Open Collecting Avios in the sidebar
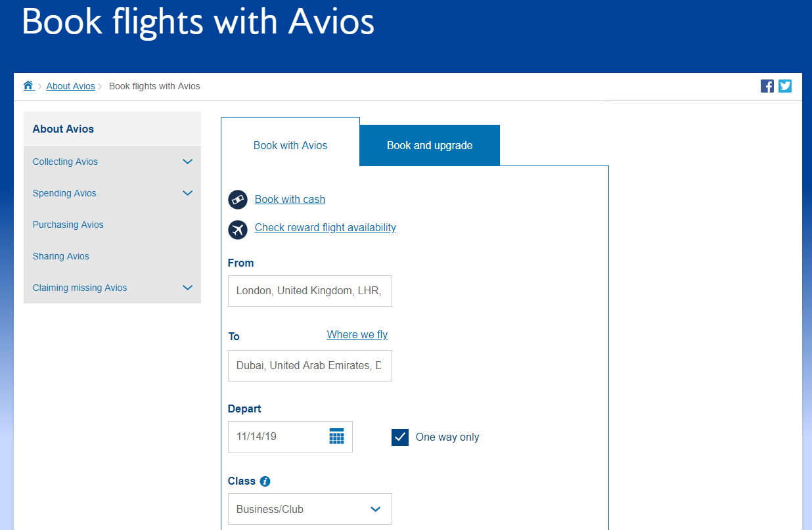Image resolution: width=812 pixels, height=530 pixels. coord(65,162)
